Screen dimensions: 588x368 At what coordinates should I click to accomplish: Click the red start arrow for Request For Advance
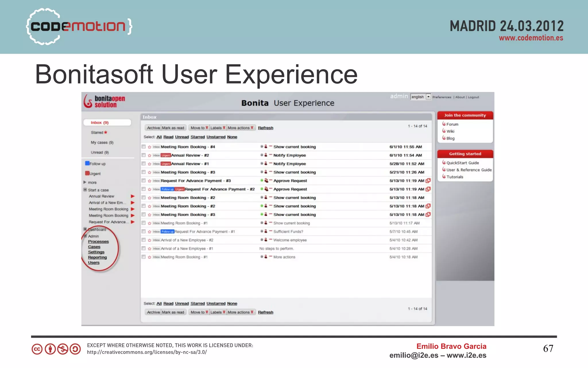133,222
